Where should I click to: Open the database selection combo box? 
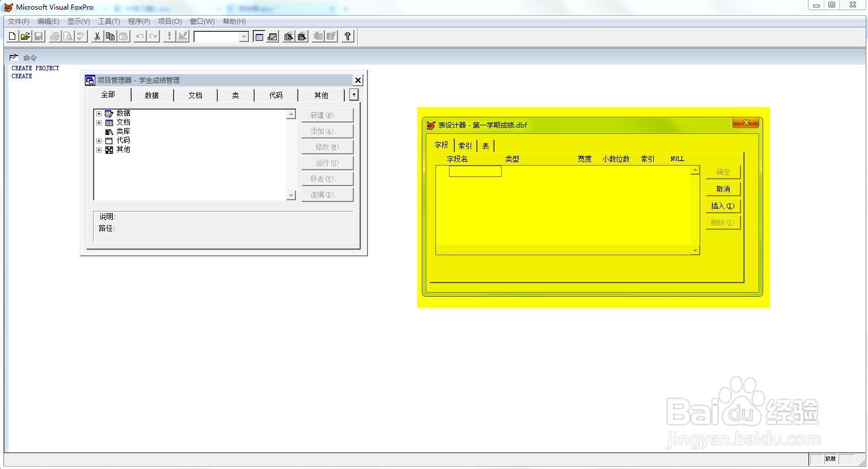tap(221, 37)
